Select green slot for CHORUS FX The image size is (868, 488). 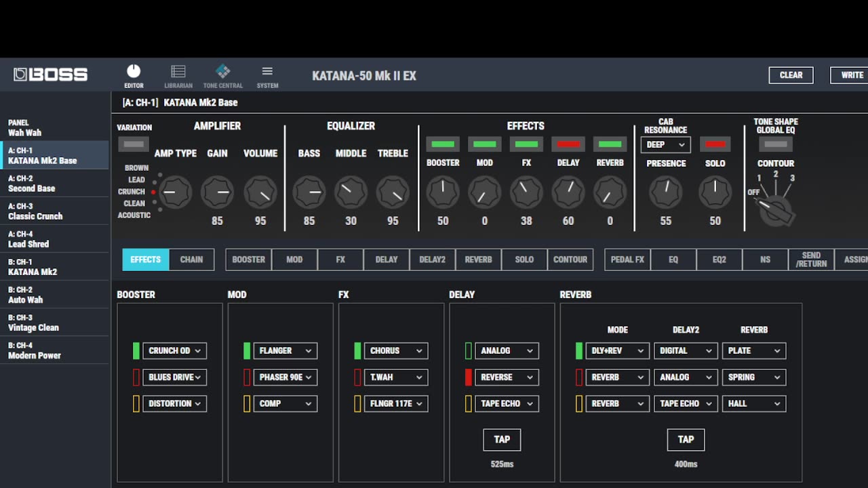point(357,350)
